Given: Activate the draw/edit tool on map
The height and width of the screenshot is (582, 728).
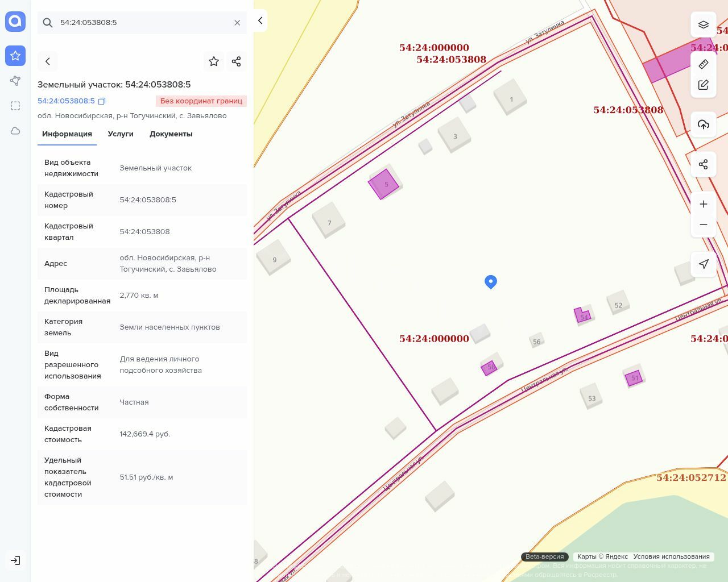Looking at the screenshot, I should coord(703,85).
